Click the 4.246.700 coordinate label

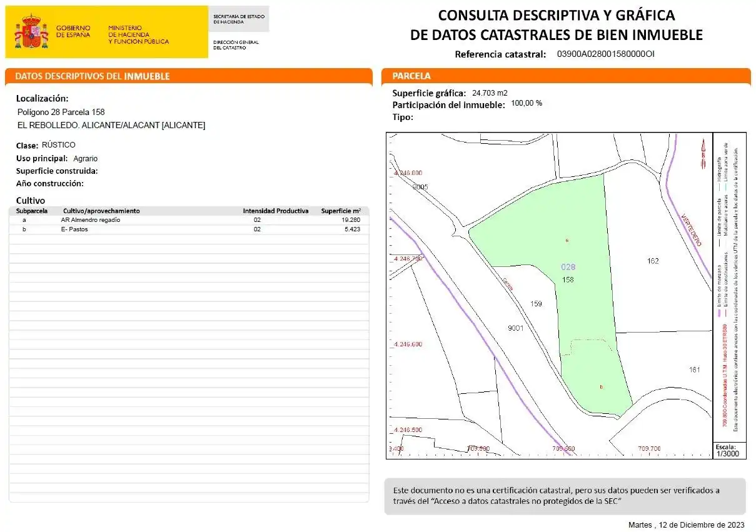click(x=409, y=258)
